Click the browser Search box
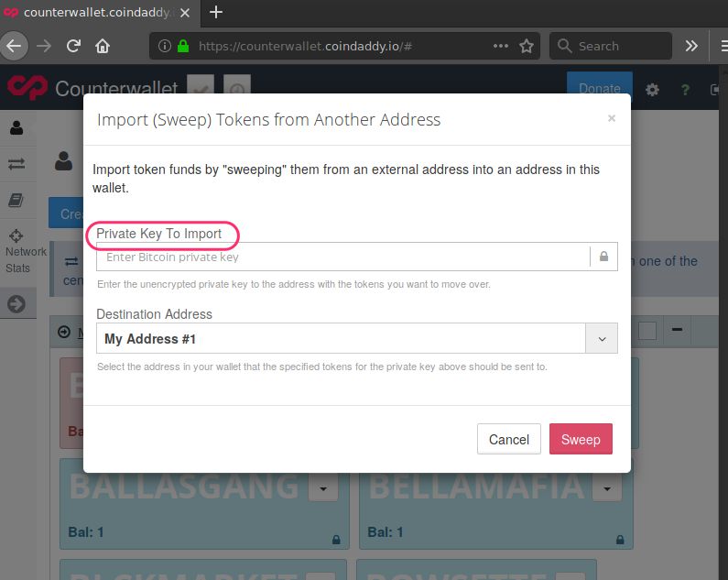 click(611, 46)
